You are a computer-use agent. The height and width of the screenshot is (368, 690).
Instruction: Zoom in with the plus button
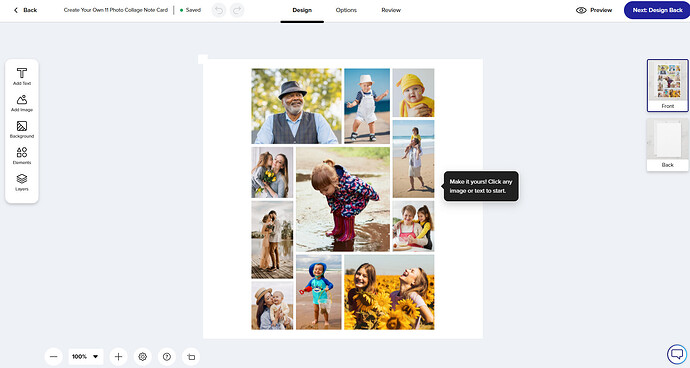118,357
